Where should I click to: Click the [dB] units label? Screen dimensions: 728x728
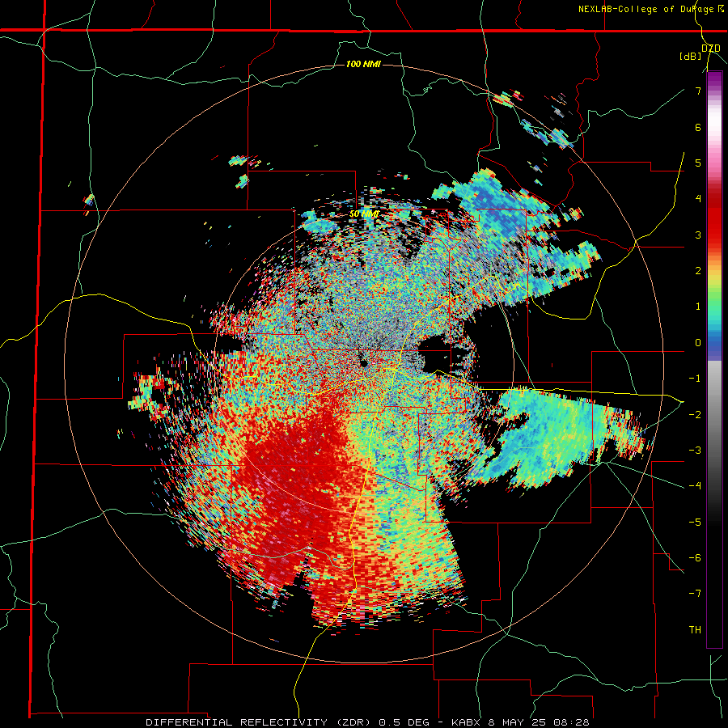(691, 57)
